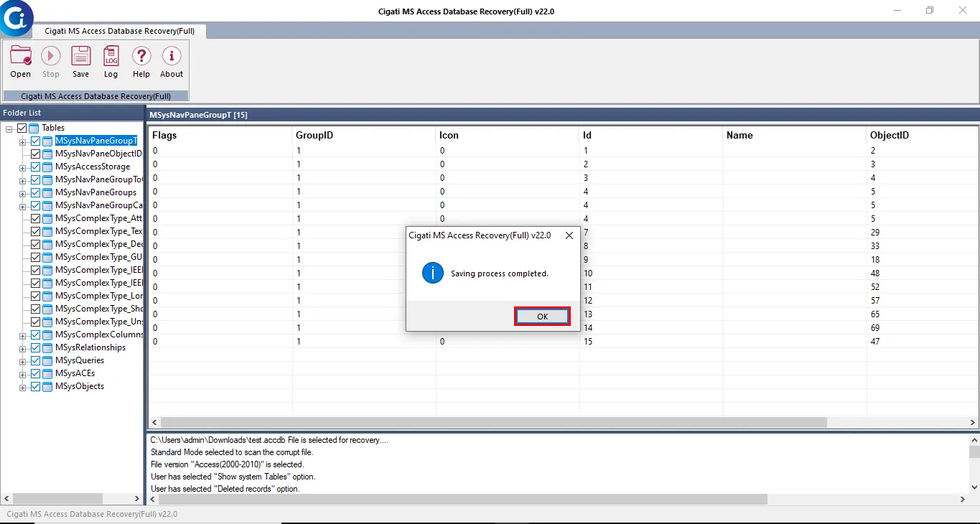Click the Flags column header

coord(220,135)
